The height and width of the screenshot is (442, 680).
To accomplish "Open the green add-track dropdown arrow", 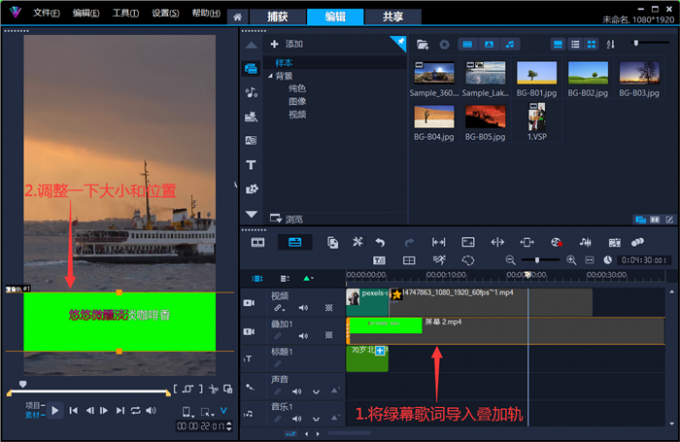I will (x=308, y=278).
